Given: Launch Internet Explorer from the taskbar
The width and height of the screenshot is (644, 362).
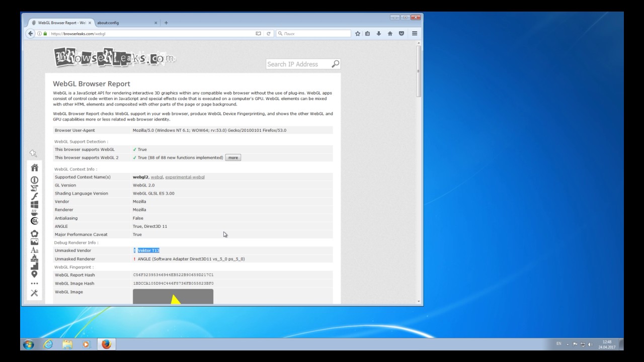Looking at the screenshot, I should [48, 344].
